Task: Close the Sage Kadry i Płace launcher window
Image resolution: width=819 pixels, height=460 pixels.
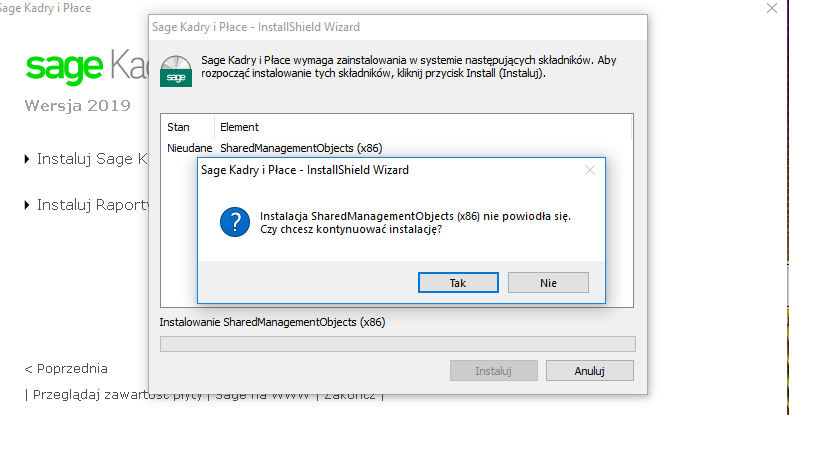Action: click(x=772, y=8)
